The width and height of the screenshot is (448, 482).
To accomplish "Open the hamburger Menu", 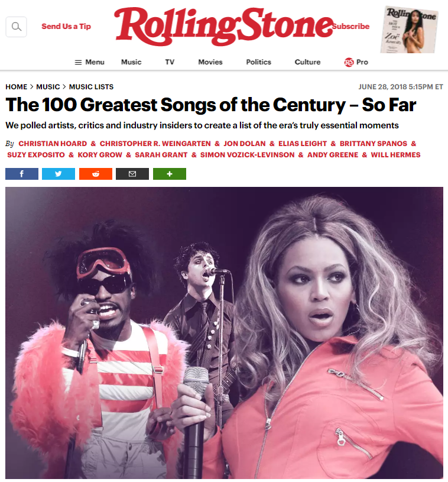I will point(90,62).
